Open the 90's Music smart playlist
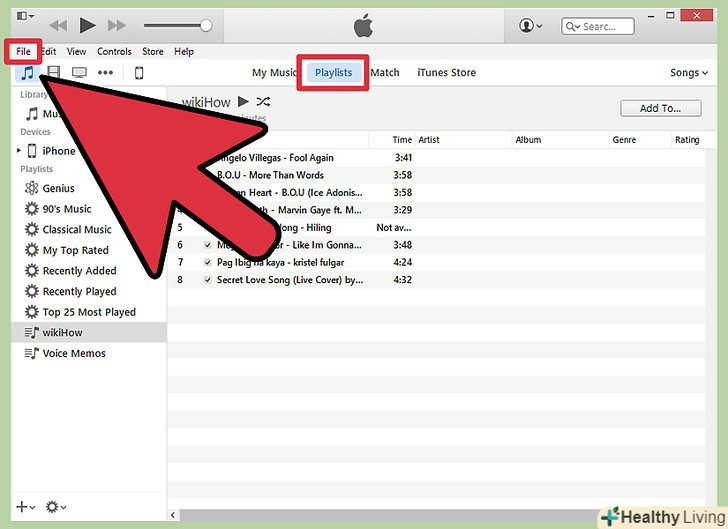This screenshot has width=728, height=529. 67,209
